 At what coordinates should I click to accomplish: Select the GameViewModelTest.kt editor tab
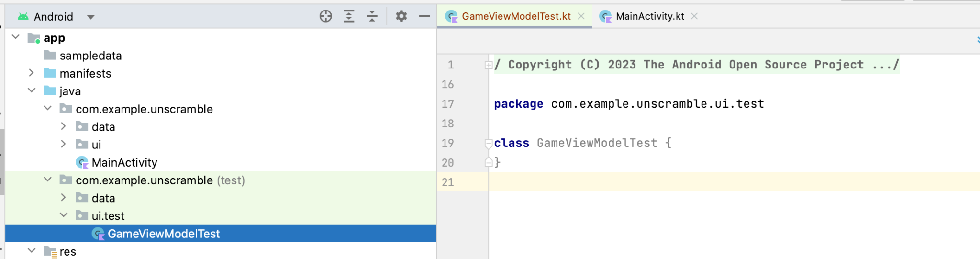(x=516, y=16)
